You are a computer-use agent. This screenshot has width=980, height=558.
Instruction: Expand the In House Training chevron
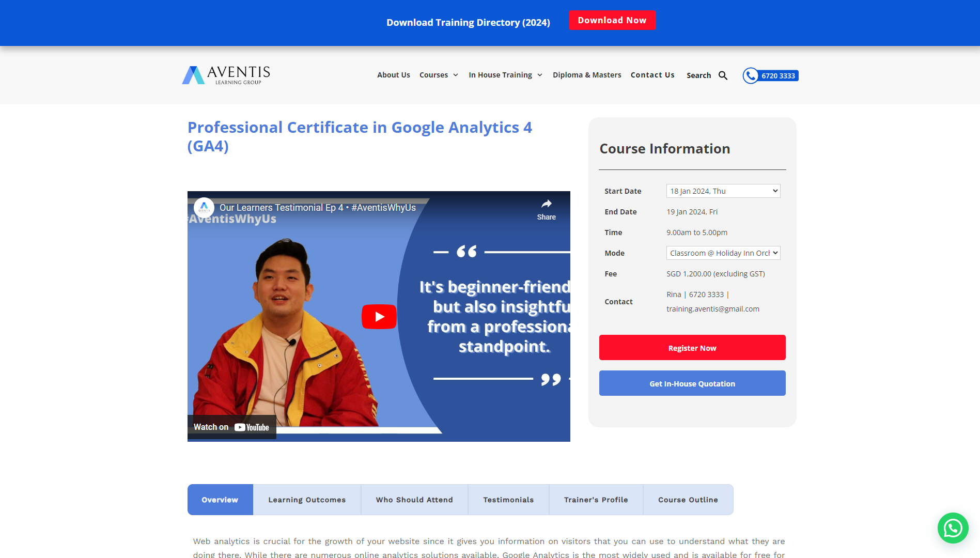click(x=540, y=75)
